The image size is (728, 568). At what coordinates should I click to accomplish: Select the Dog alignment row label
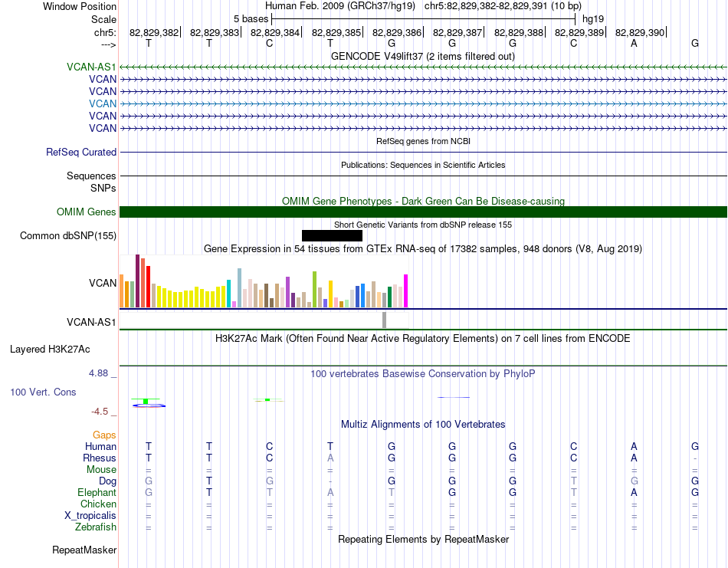pyautogui.click(x=107, y=481)
